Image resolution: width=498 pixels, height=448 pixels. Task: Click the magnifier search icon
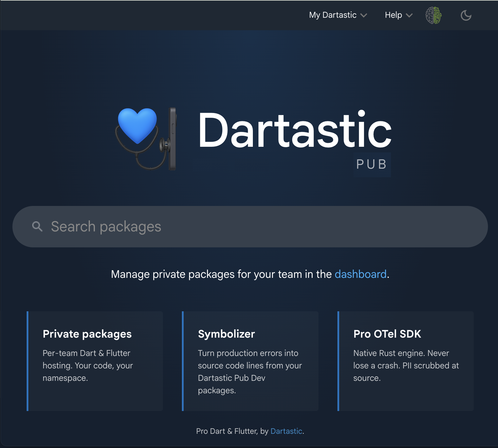(x=37, y=227)
